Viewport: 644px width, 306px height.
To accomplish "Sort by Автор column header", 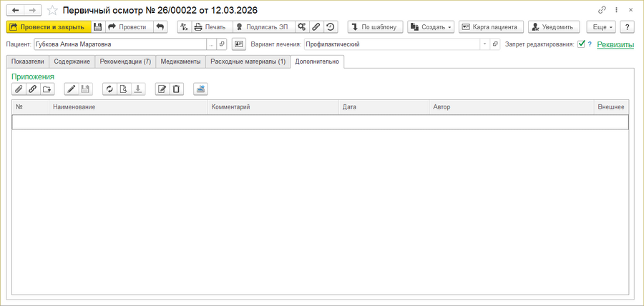I will (x=512, y=107).
